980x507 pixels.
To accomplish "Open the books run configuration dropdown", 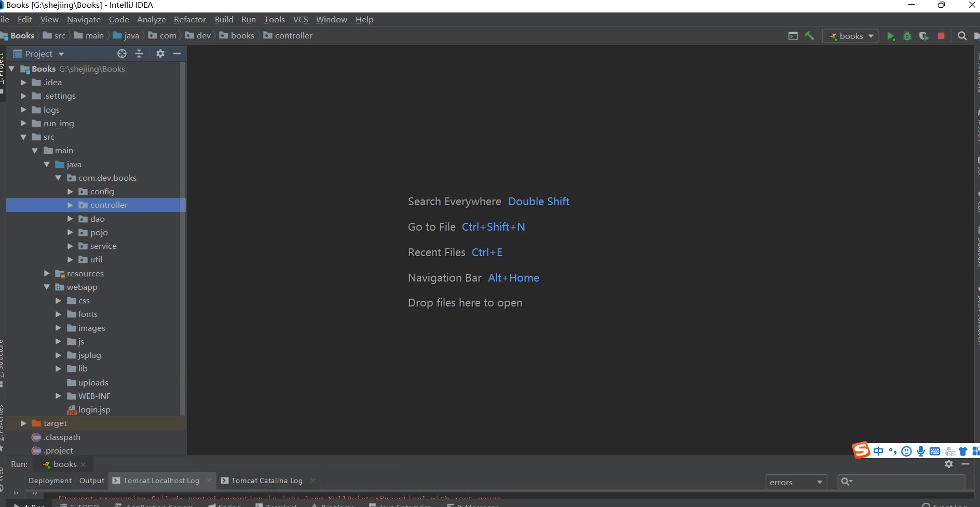I will (850, 36).
